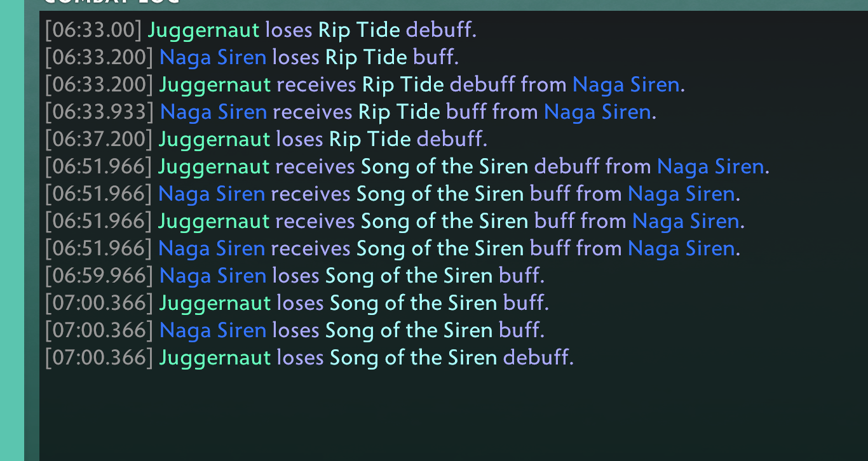Select the debuff word in the first log line
Screen dimensions: 868x461
tap(440, 29)
